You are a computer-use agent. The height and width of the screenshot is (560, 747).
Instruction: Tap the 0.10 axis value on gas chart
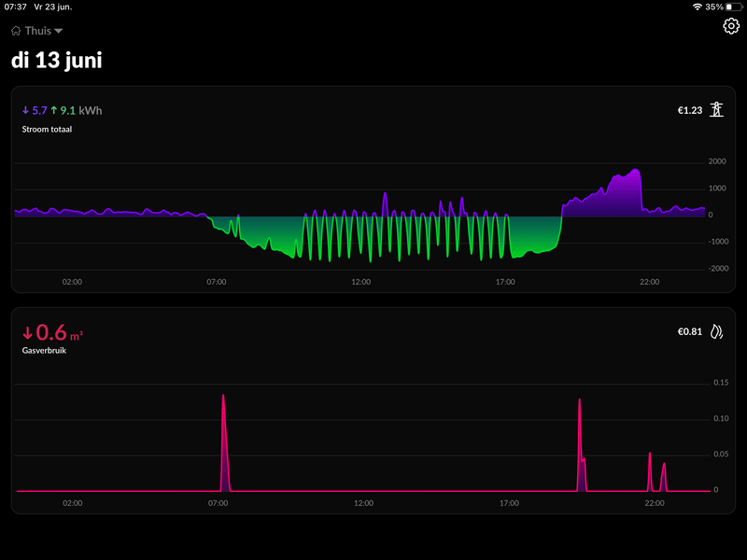(721, 418)
